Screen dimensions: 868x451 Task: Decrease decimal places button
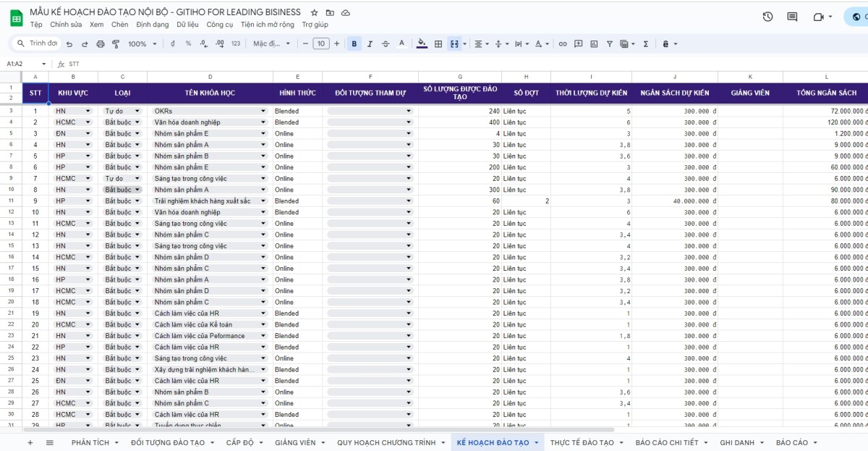(x=204, y=44)
